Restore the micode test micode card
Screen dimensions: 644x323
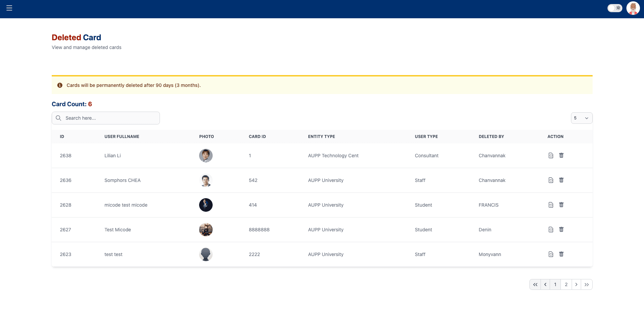click(x=551, y=205)
